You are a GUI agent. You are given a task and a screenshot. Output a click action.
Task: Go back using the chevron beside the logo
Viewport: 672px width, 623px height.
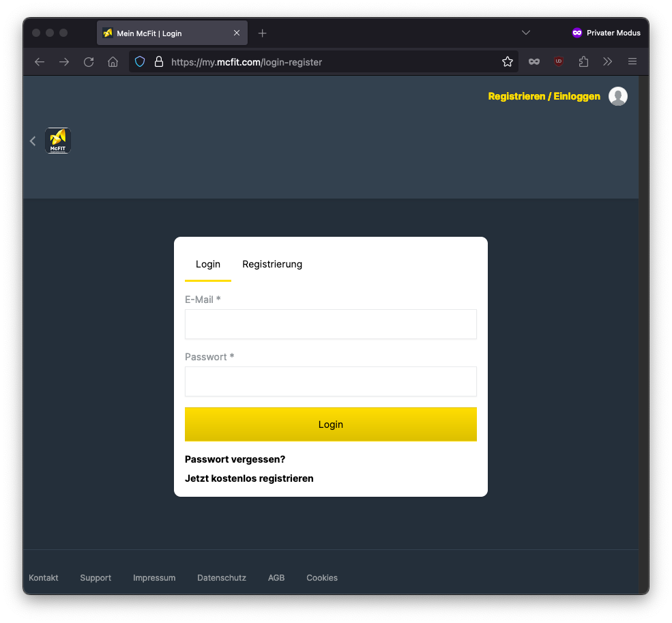tap(33, 141)
